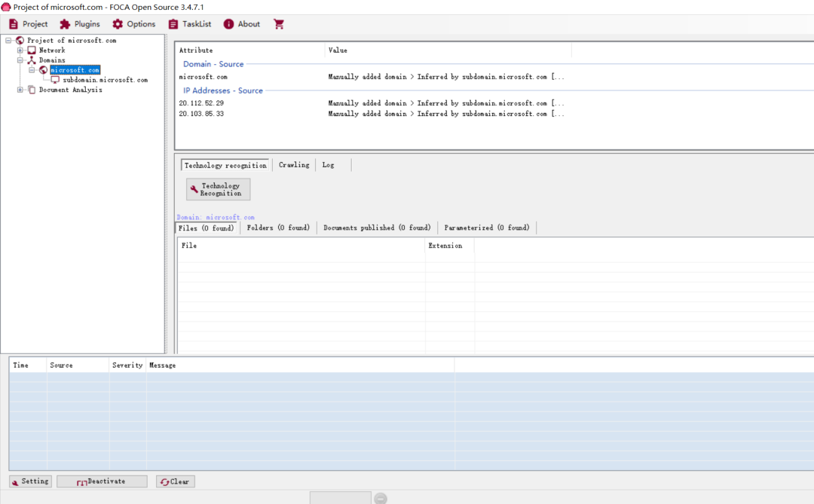Open the Project menu
814x504 pixels.
28,24
